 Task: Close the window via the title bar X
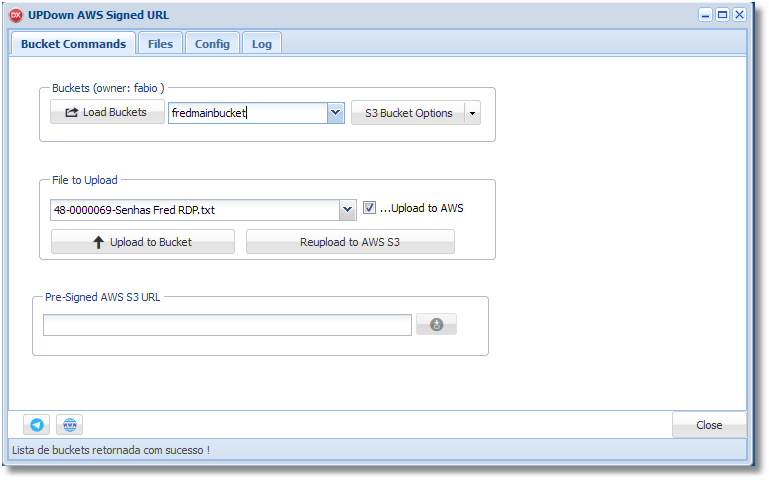(x=740, y=15)
